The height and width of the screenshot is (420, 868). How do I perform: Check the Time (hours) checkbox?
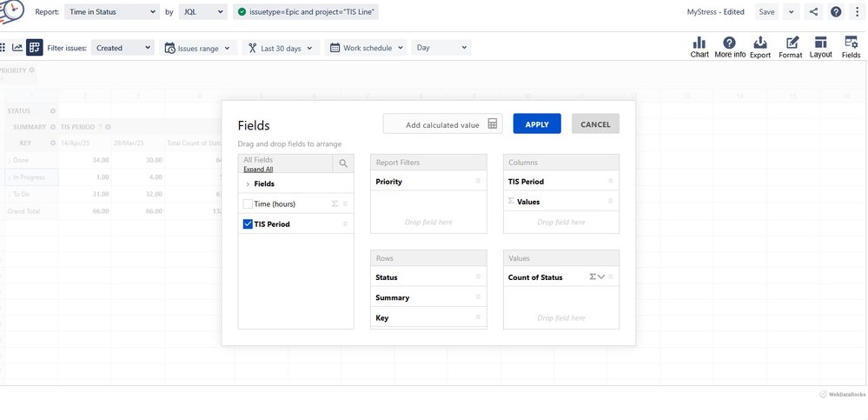(248, 203)
